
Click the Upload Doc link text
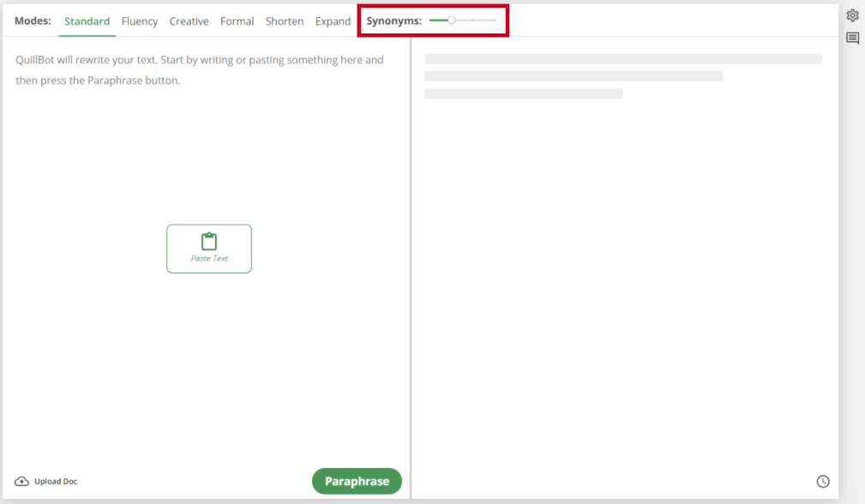point(56,482)
